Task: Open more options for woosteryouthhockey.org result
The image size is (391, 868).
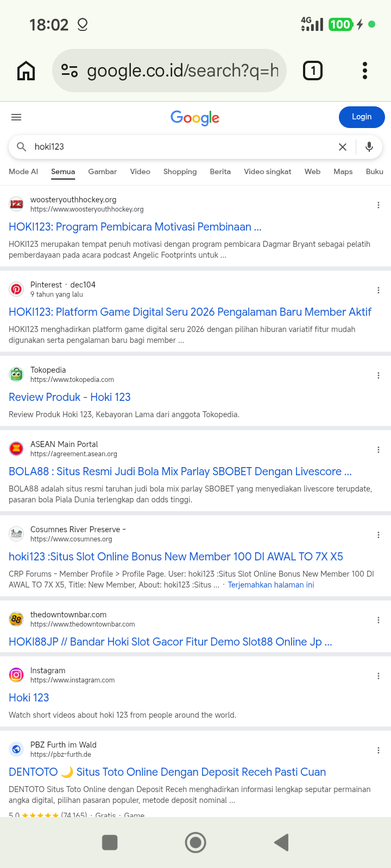Action: pyautogui.click(x=379, y=205)
